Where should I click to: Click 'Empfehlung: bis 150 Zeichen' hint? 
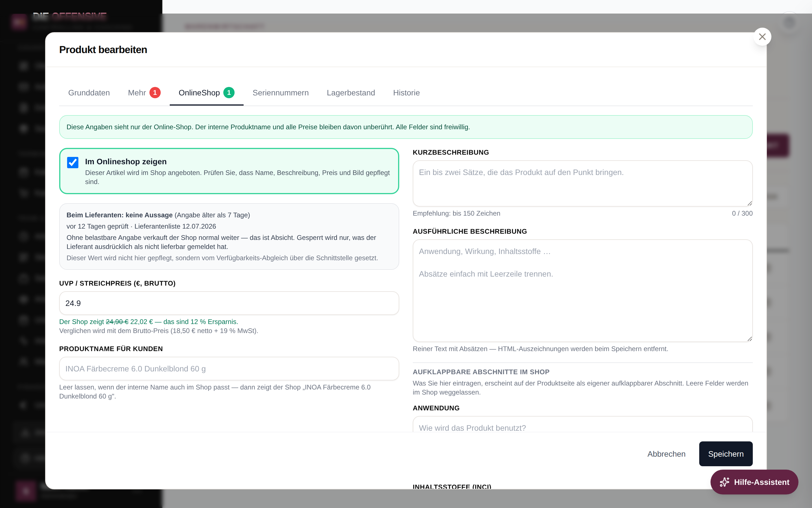(x=456, y=213)
